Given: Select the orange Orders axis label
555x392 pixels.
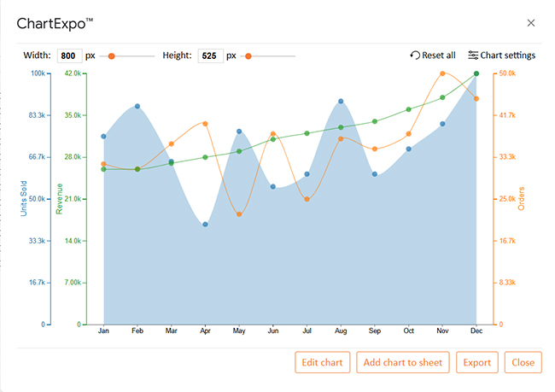Looking at the screenshot, I should tap(522, 198).
